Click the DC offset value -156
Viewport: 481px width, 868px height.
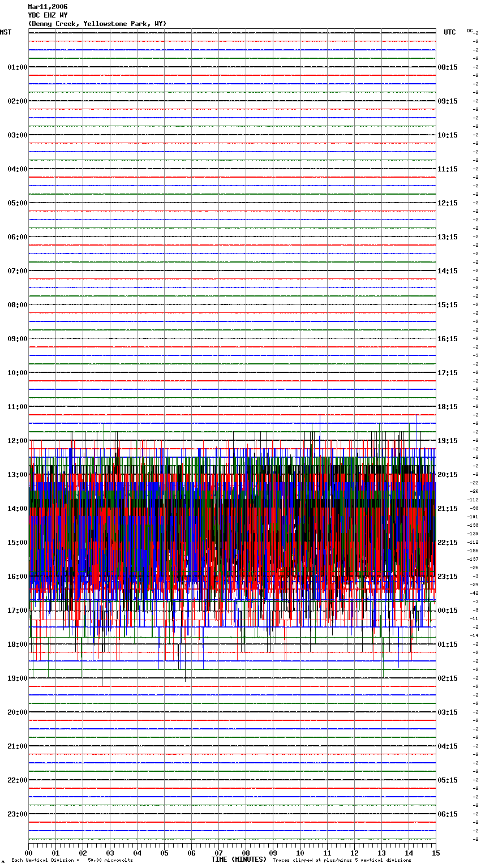pos(473,551)
